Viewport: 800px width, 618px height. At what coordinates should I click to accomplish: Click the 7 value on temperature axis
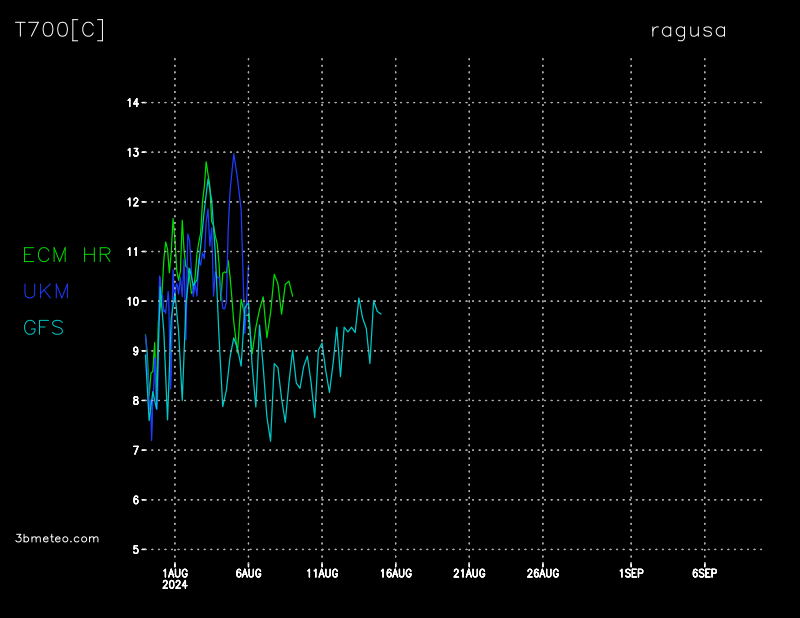135,451
